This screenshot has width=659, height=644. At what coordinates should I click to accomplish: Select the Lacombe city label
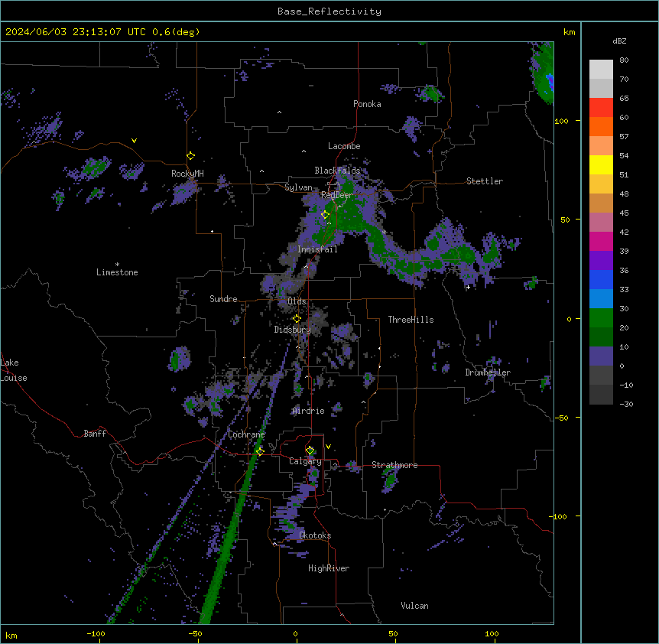point(344,146)
